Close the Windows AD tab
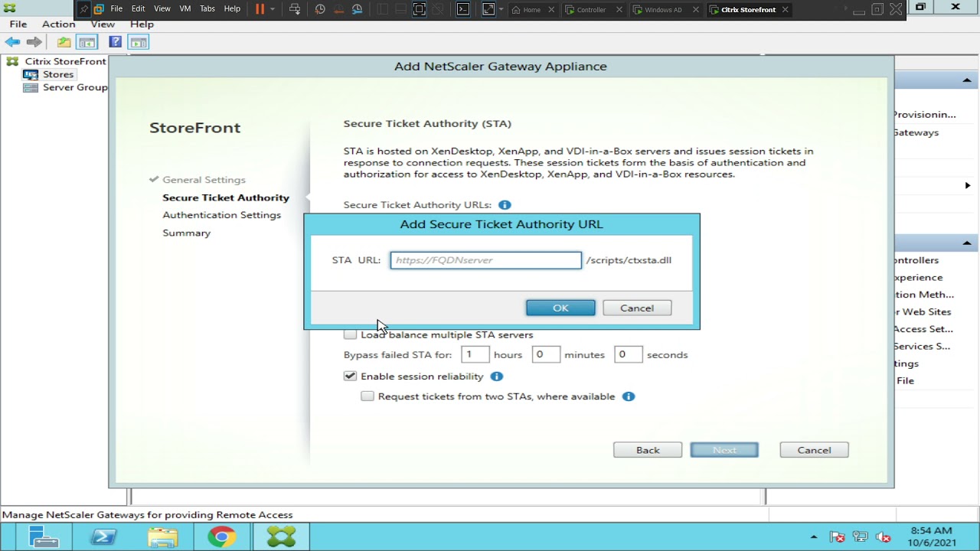980x551 pixels. click(x=694, y=10)
